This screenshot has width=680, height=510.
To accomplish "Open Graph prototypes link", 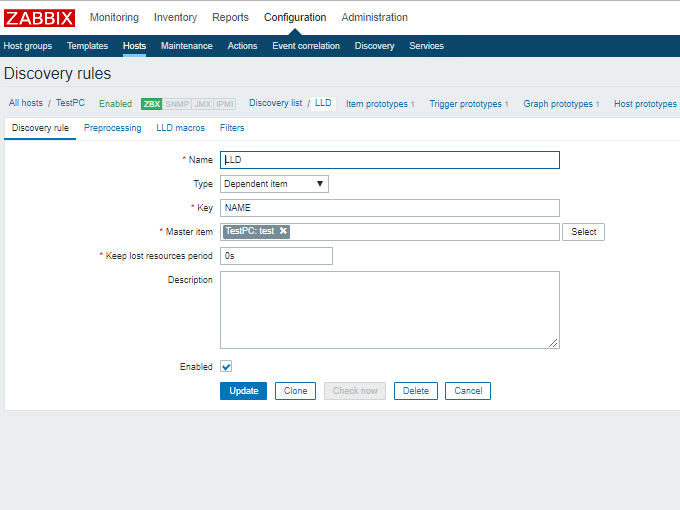I will point(558,104).
